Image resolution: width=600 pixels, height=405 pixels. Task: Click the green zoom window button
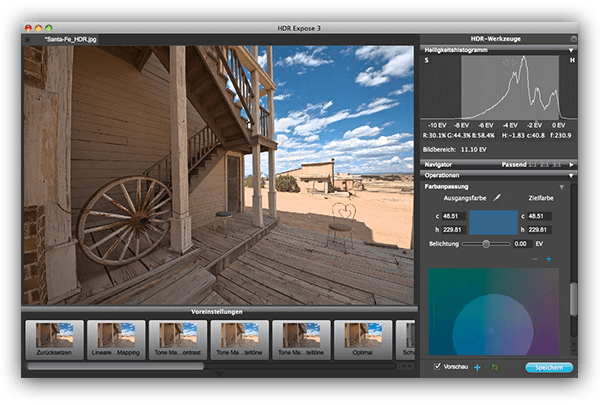click(49, 28)
